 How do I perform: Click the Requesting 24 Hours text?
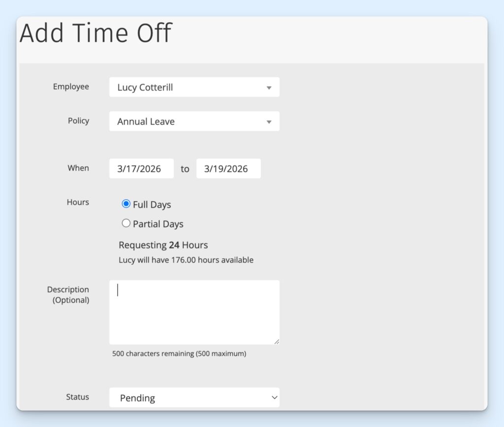tap(163, 244)
